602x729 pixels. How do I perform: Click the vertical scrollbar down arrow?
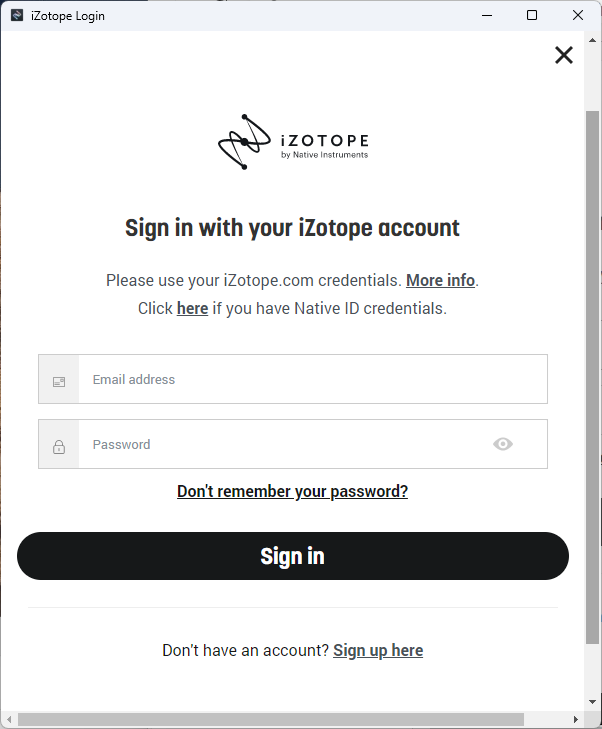[x=593, y=703]
